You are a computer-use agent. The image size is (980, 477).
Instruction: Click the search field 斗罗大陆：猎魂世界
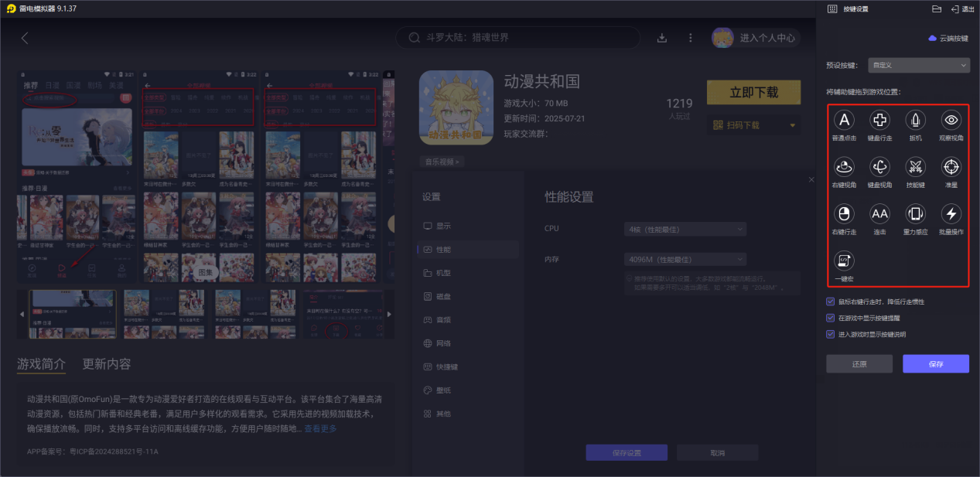[x=518, y=38]
